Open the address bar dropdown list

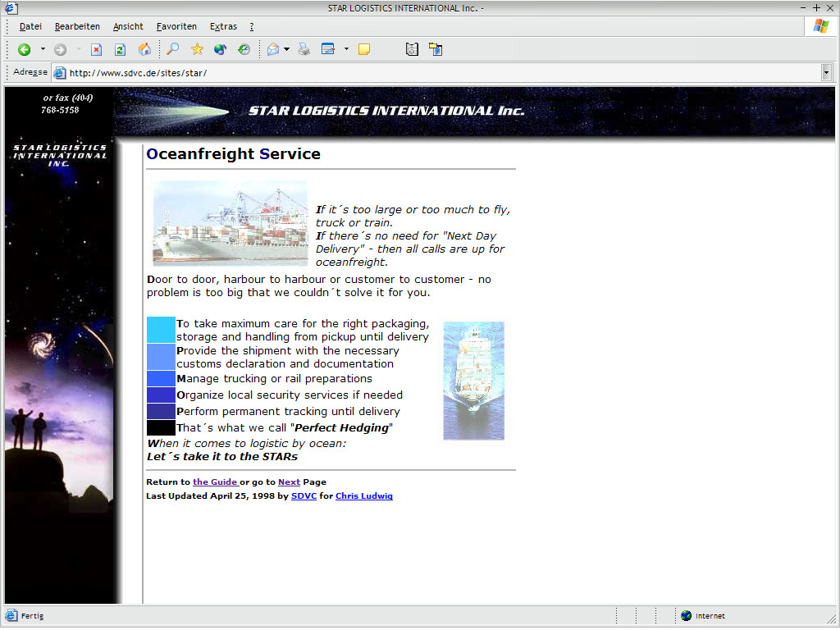(826, 72)
